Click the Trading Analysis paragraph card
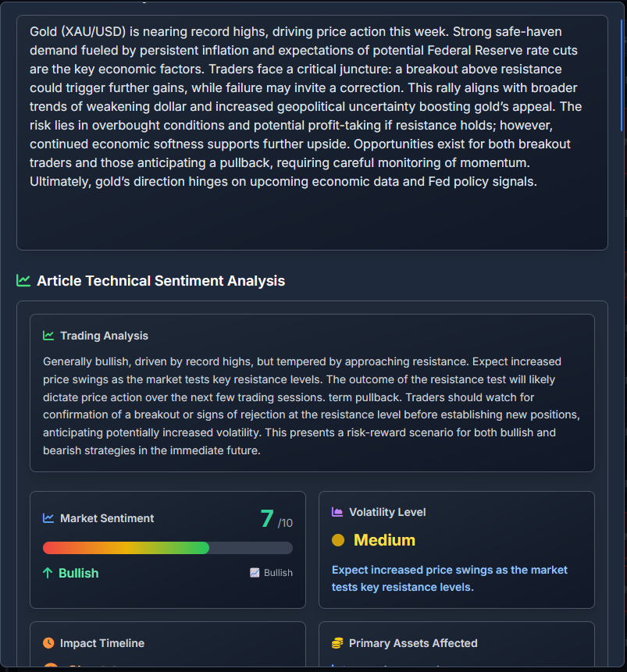Screen dimensions: 627x672 tap(312, 393)
